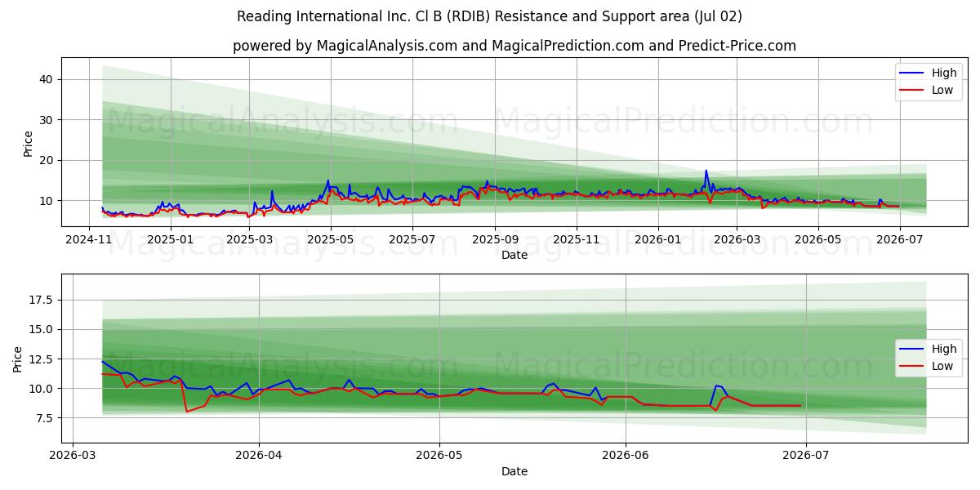Screen dimensions: 980x490
Task: Click the '2025-05' tick label
Action: click(x=331, y=239)
